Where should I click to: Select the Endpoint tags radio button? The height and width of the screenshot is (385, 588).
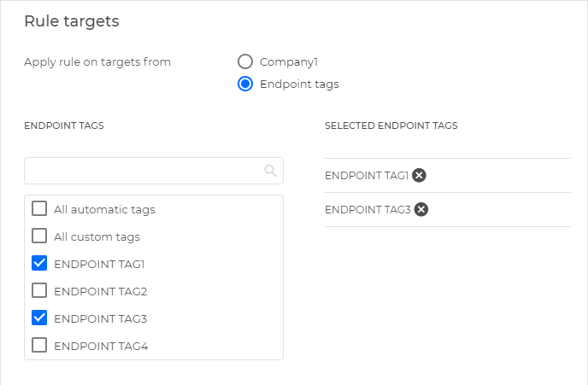245,84
